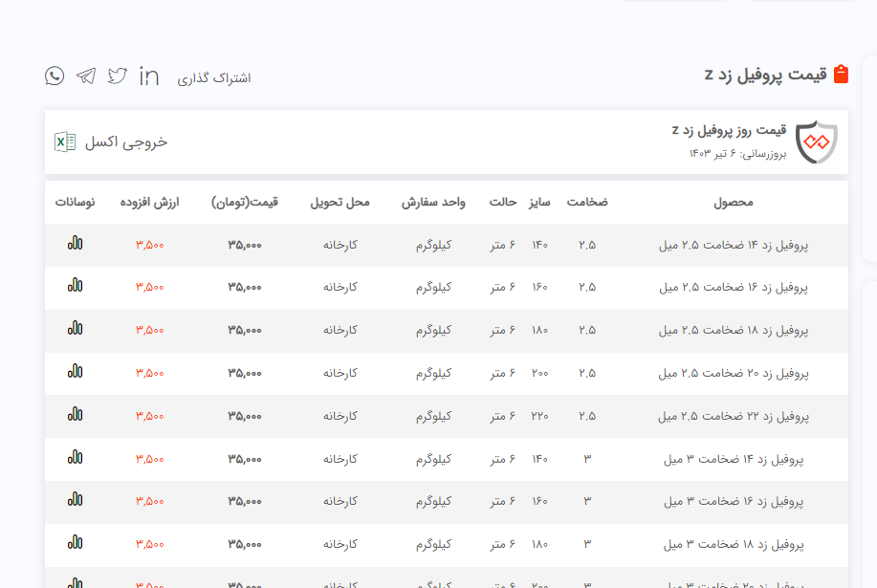Click the محصول column header
This screenshot has width=877, height=588.
pos(734,203)
